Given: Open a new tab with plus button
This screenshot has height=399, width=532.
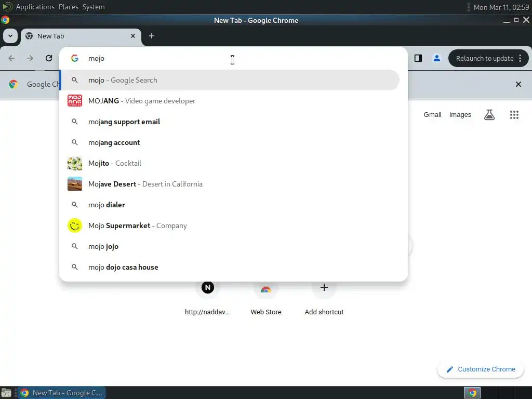Looking at the screenshot, I should tap(152, 36).
